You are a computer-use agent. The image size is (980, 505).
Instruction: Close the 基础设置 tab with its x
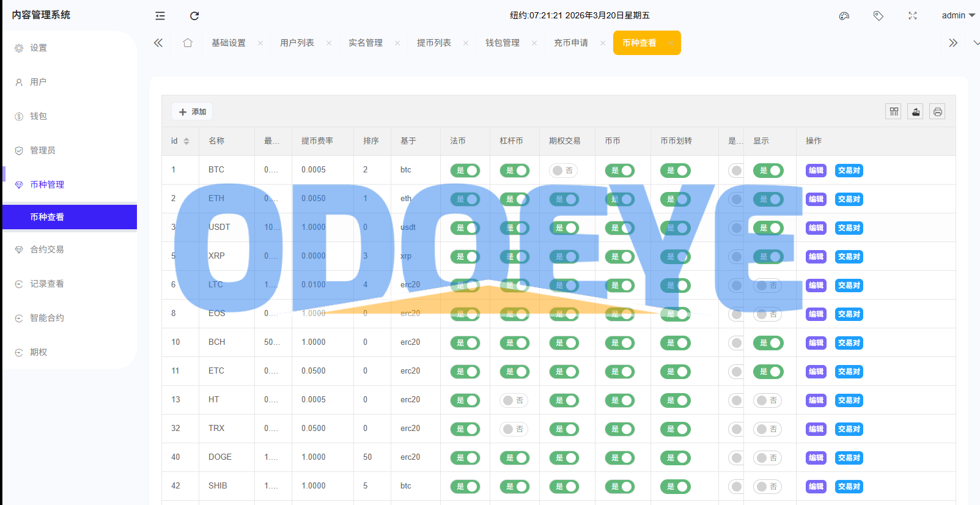point(260,43)
